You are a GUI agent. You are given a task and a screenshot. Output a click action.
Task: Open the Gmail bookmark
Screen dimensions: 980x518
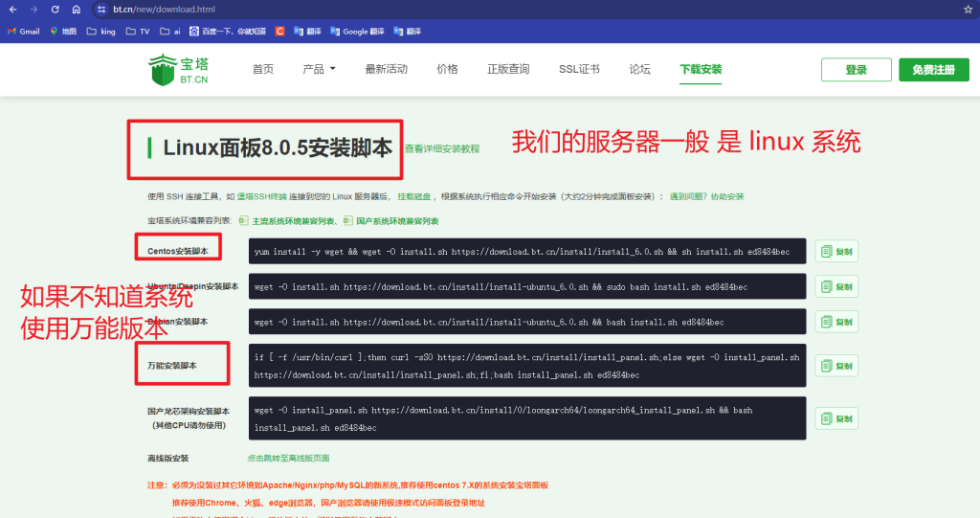[23, 31]
